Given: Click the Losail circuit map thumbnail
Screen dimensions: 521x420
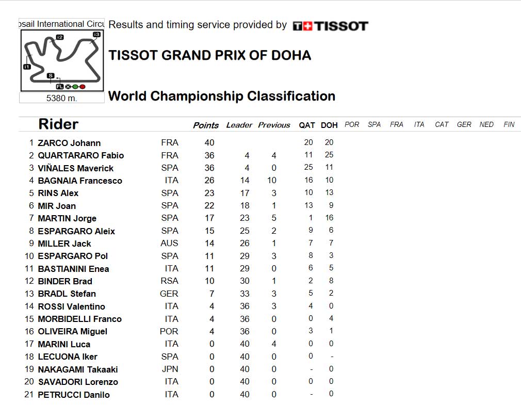Looking at the screenshot, I should tap(62, 60).
